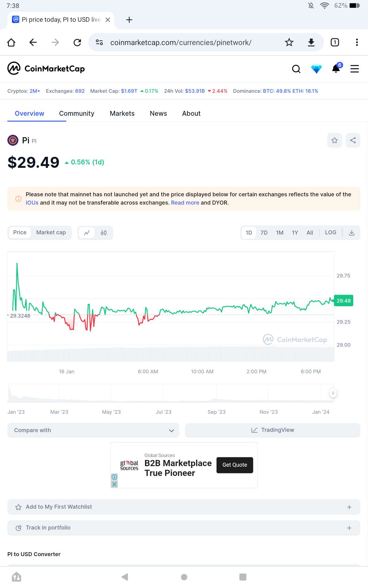368x588 pixels.
Task: Open the CoinMarketCap search icon
Action: (x=296, y=69)
